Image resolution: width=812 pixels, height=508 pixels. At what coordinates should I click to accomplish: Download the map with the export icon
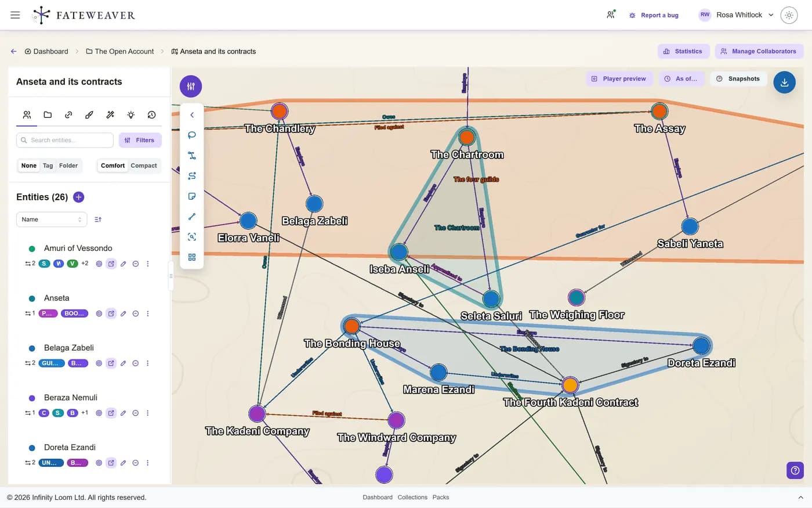(x=784, y=82)
